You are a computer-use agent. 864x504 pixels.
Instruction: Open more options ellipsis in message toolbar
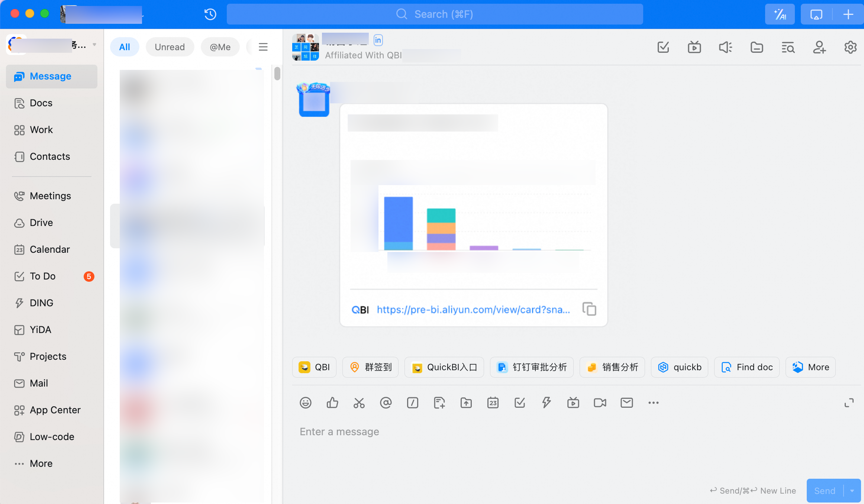(653, 403)
